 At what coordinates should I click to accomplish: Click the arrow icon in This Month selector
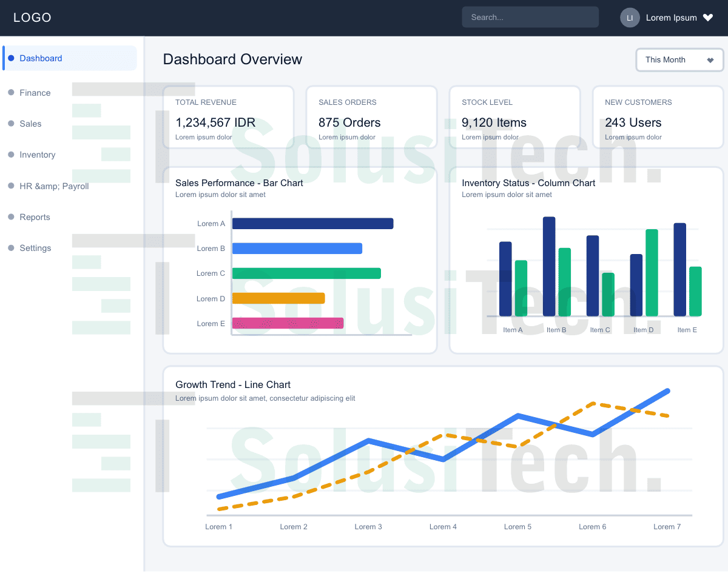tap(710, 60)
